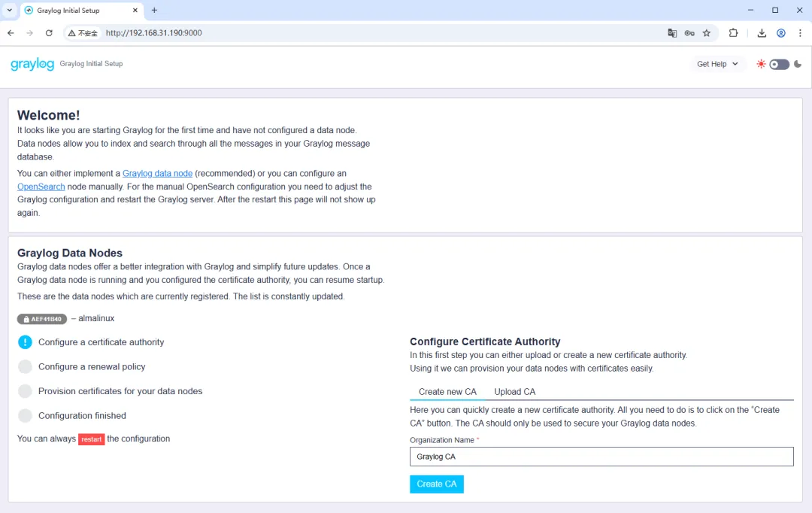The width and height of the screenshot is (812, 513).
Task: Reload the page with refresh icon
Action: [49, 32]
